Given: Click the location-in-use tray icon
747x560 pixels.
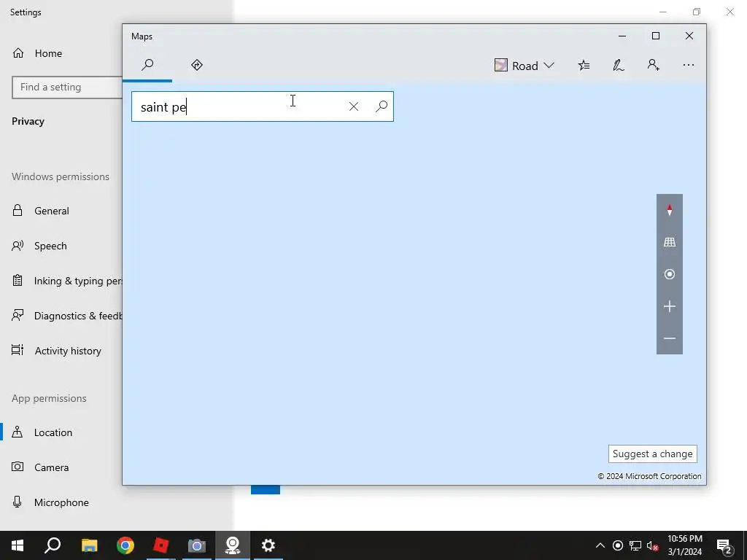Looking at the screenshot, I should (618, 545).
